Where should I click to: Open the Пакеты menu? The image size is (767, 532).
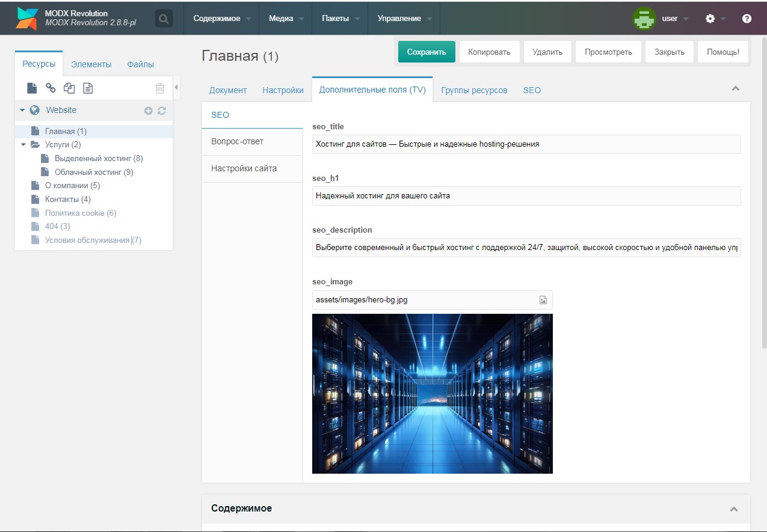pos(340,19)
